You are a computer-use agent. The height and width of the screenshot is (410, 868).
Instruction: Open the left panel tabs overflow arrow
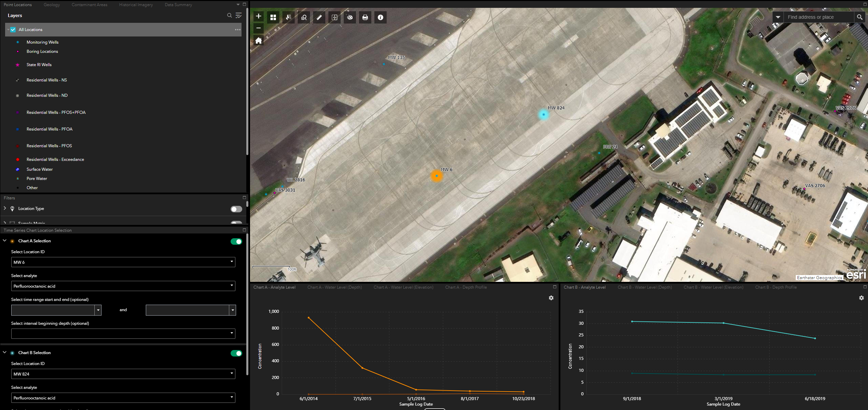coord(238,4)
